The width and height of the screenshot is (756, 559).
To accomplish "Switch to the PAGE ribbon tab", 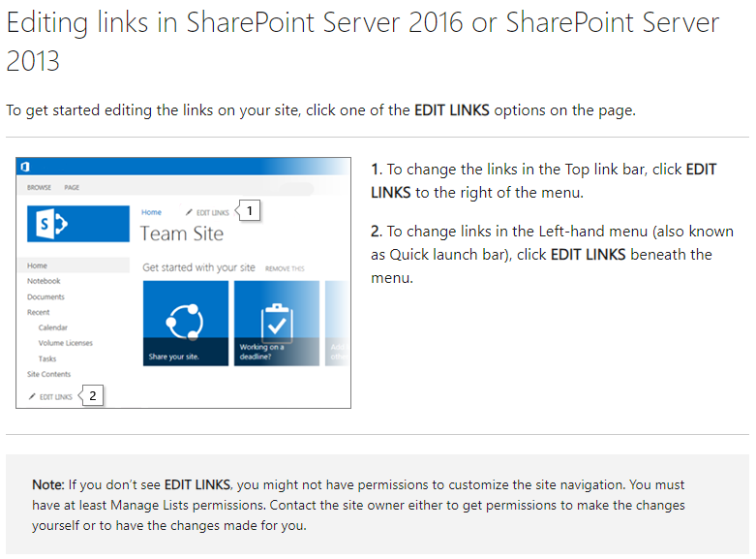I will click(72, 187).
